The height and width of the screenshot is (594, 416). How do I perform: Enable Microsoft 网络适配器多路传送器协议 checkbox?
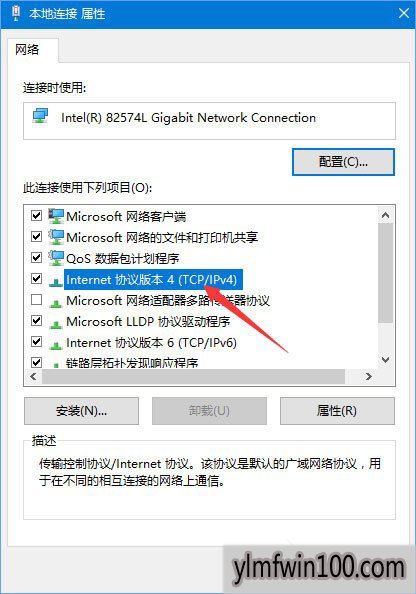click(36, 300)
